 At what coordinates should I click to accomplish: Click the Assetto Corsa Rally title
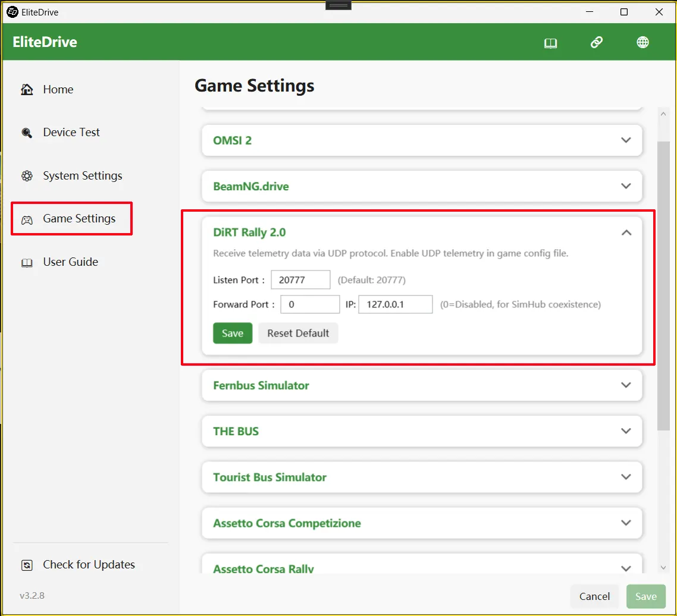(264, 568)
